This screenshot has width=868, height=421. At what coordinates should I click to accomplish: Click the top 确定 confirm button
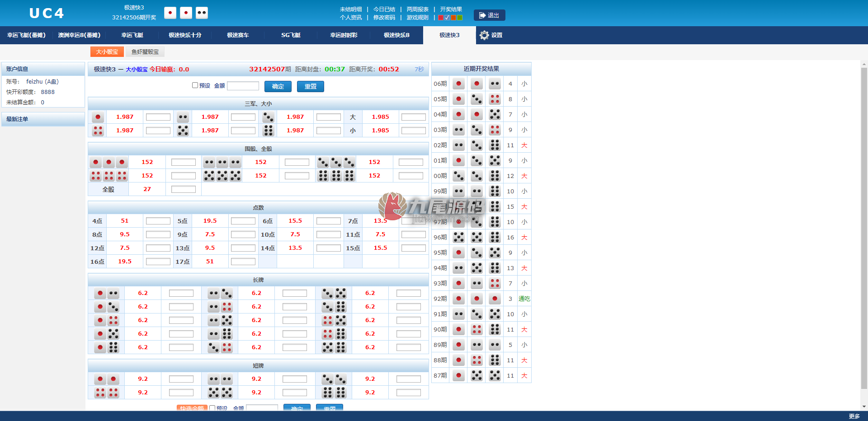click(x=278, y=86)
